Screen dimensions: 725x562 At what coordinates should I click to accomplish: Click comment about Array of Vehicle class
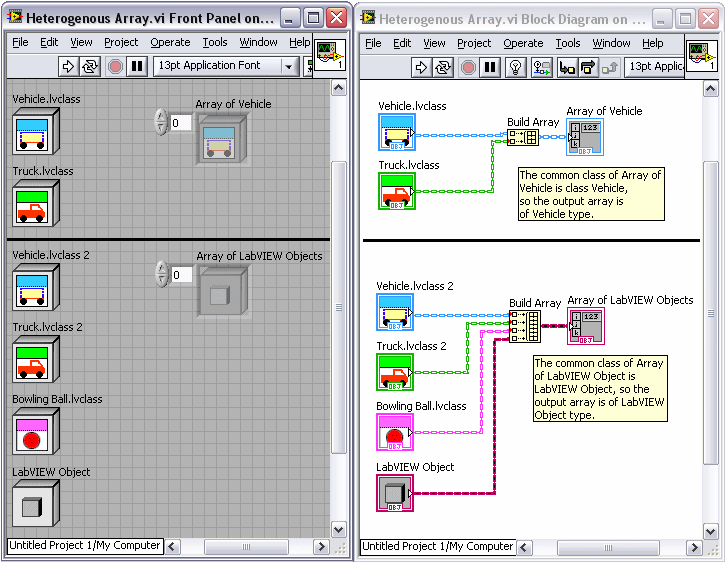[591, 194]
